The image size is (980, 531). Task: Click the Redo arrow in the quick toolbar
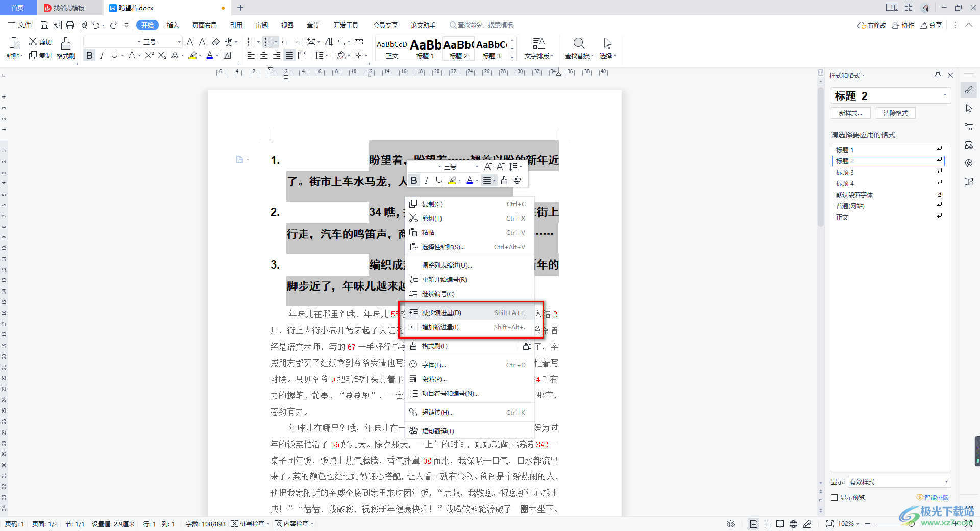click(x=113, y=25)
